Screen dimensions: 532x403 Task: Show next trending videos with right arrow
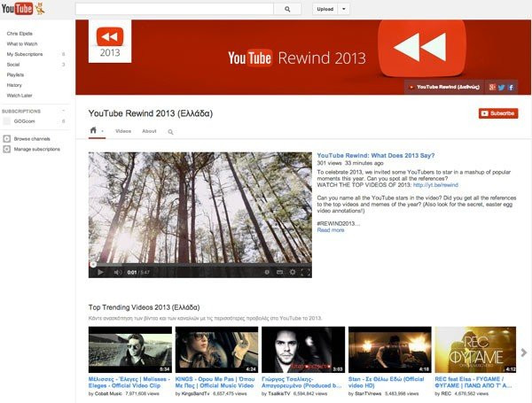[523, 353]
